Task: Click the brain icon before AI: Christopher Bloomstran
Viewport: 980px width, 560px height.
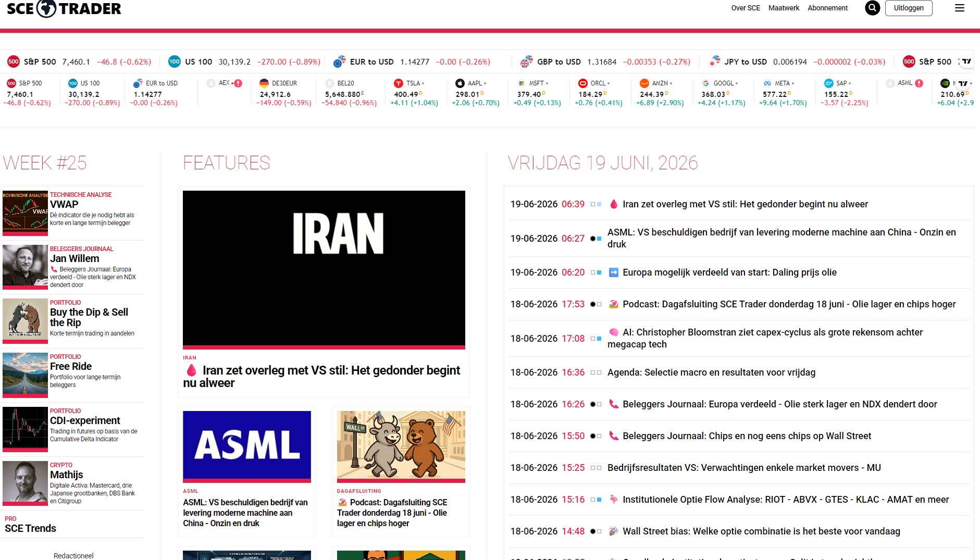Action: [614, 332]
